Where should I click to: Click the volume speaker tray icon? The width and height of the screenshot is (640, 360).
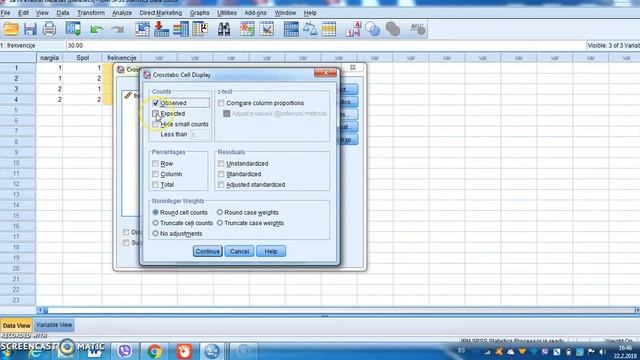pyautogui.click(x=602, y=351)
